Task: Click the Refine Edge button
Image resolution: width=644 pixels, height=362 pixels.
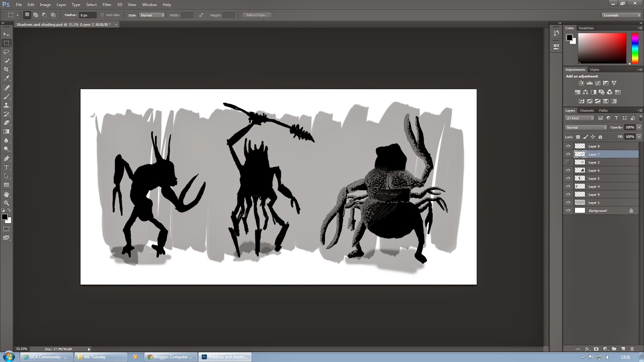Action: coord(256,14)
